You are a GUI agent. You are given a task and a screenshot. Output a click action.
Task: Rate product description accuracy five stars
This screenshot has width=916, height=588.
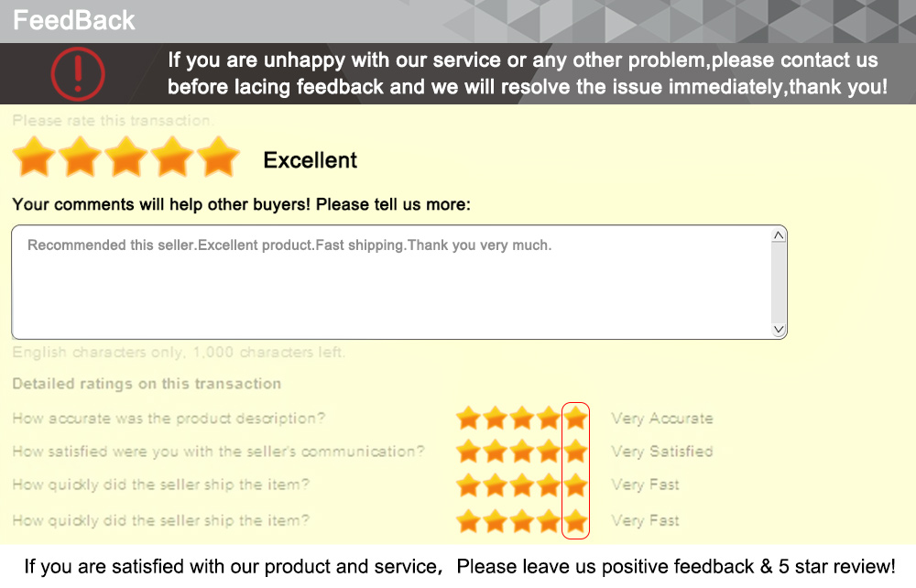point(575,419)
